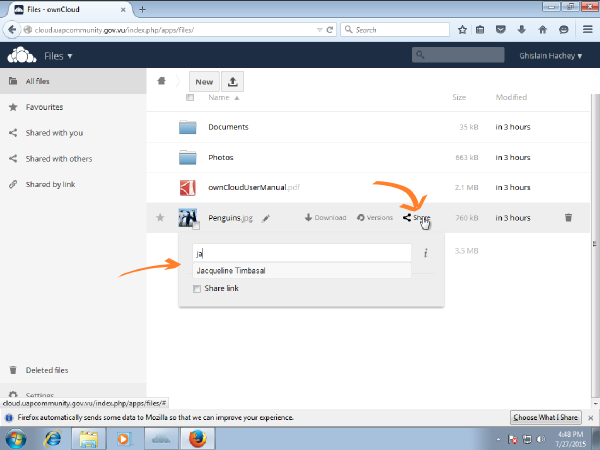Click the Photos folder name
The width and height of the screenshot is (600, 450).
[221, 157]
